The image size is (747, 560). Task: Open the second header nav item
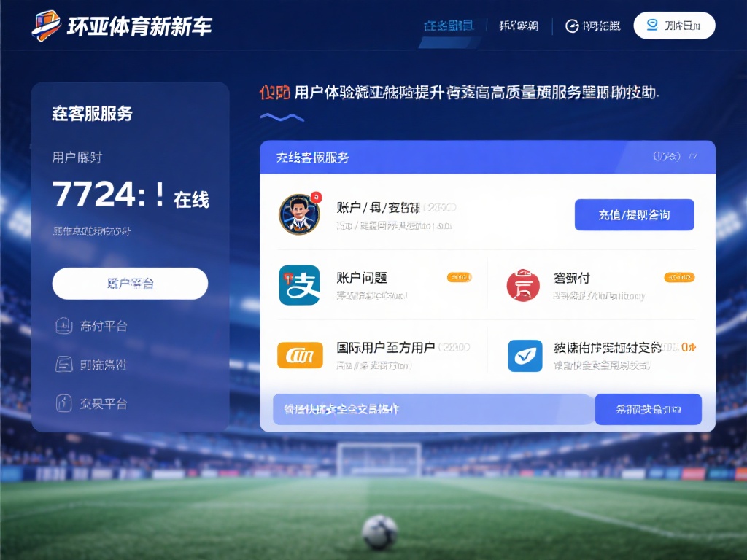(519, 26)
